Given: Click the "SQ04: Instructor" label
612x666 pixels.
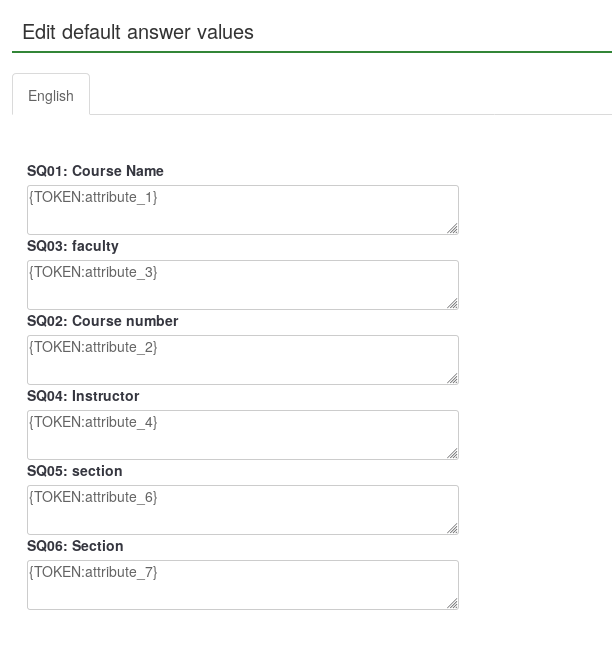Looking at the screenshot, I should tap(83, 396).
